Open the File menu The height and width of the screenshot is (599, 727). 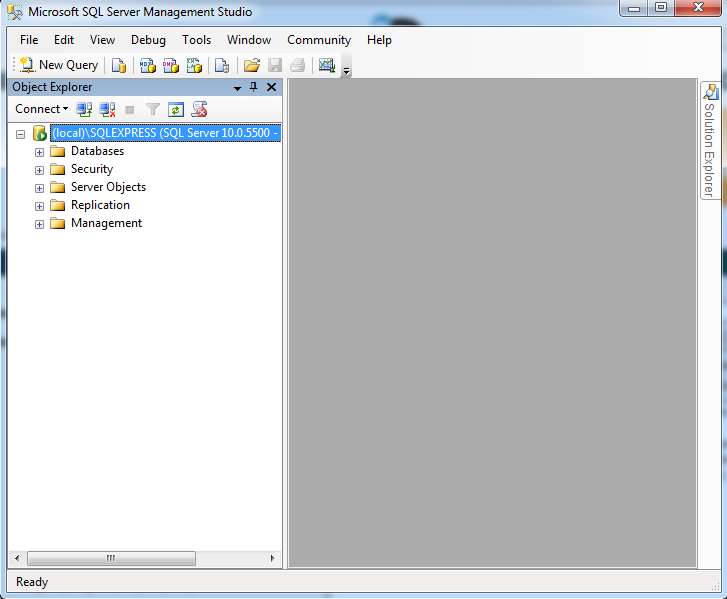[29, 40]
